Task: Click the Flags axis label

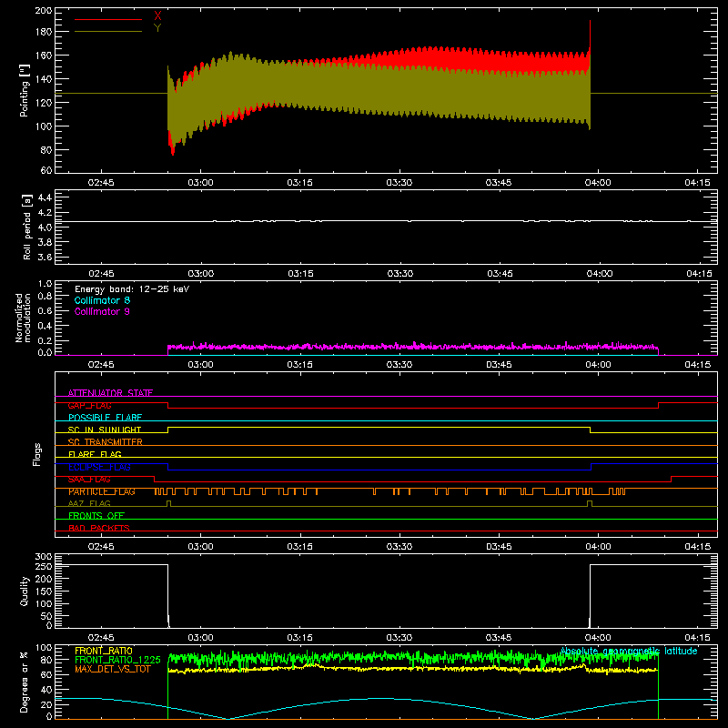Action: click(37, 454)
